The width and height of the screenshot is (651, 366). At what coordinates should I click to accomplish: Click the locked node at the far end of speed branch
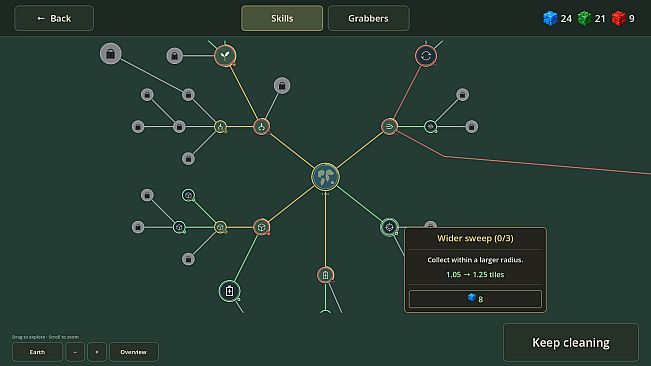point(471,127)
